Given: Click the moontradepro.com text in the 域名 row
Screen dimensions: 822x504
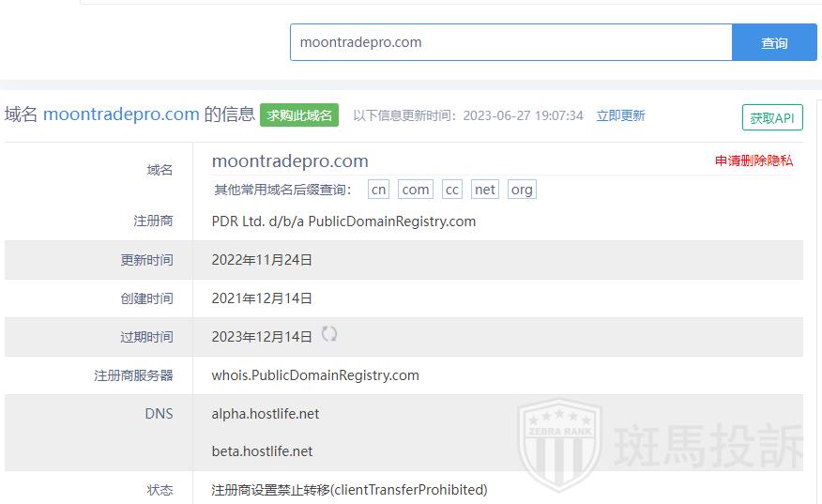Looking at the screenshot, I should click(290, 161).
